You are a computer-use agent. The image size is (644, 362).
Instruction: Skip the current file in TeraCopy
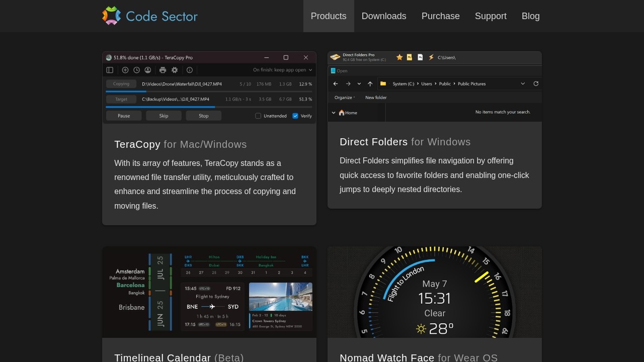tap(164, 116)
